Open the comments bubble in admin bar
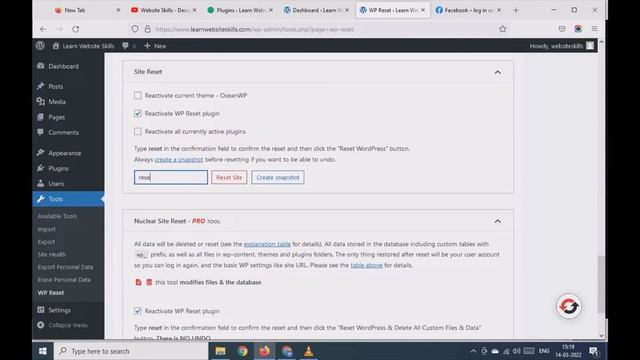The image size is (640, 360). click(129, 46)
